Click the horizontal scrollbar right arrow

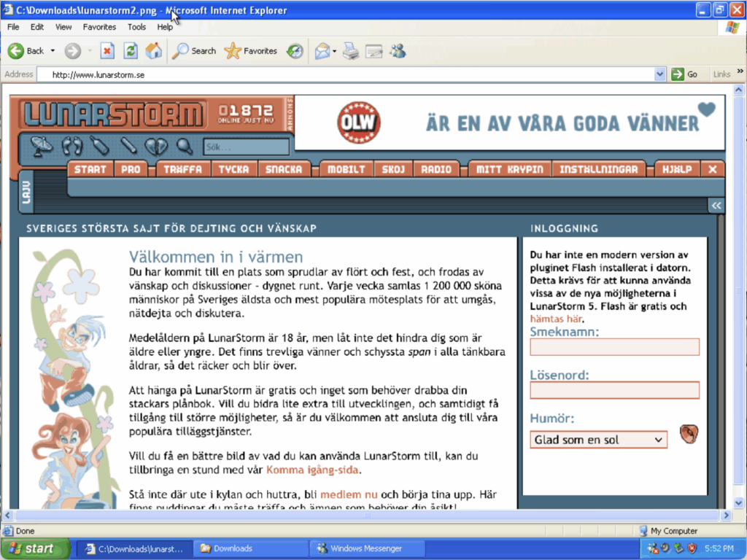tap(726, 516)
